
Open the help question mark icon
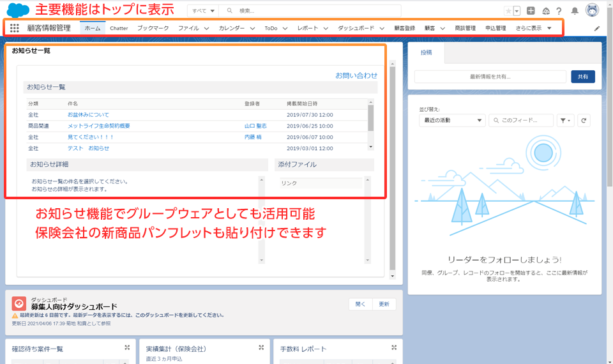coord(559,11)
